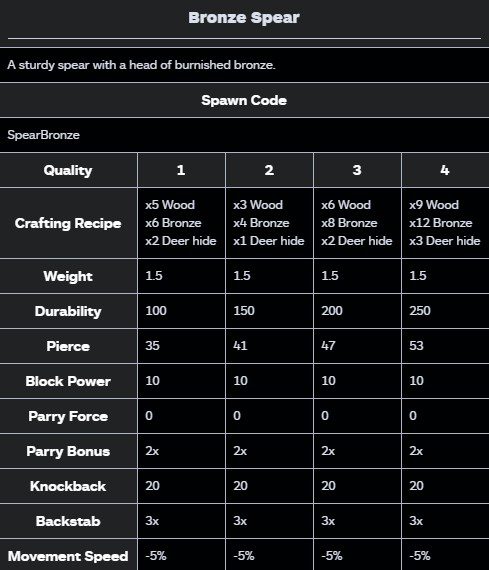Click the Knockback row label
Image resolution: width=489 pixels, height=570 pixels.
coord(68,486)
